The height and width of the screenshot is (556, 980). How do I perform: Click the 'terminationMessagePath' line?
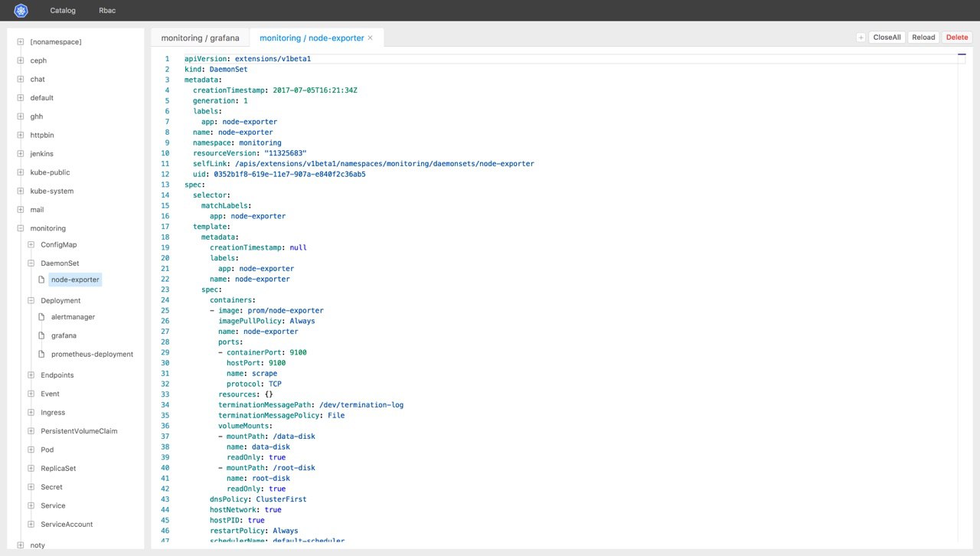311,405
